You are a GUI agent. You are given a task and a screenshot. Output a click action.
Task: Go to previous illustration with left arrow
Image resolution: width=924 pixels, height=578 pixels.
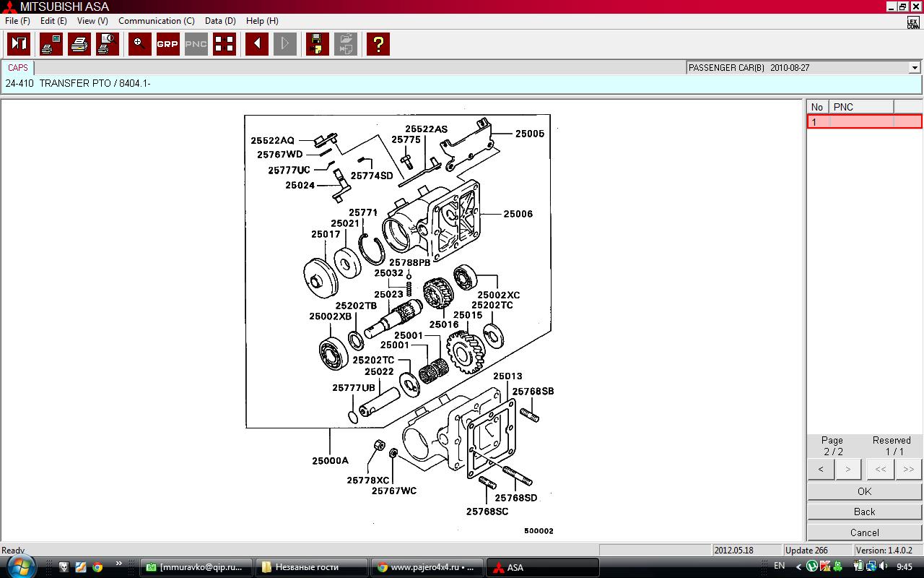click(x=257, y=44)
